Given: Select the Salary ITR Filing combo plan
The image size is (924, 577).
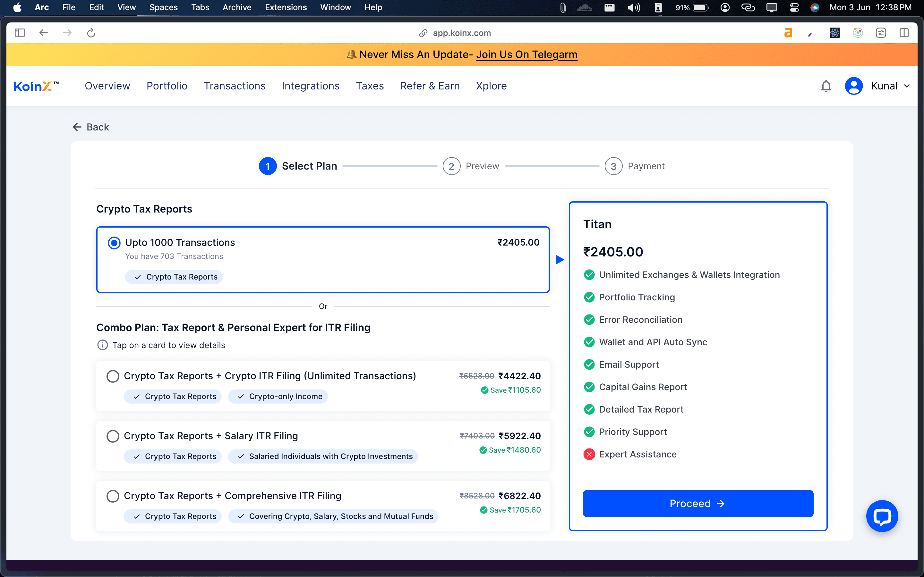Looking at the screenshot, I should click(x=113, y=436).
